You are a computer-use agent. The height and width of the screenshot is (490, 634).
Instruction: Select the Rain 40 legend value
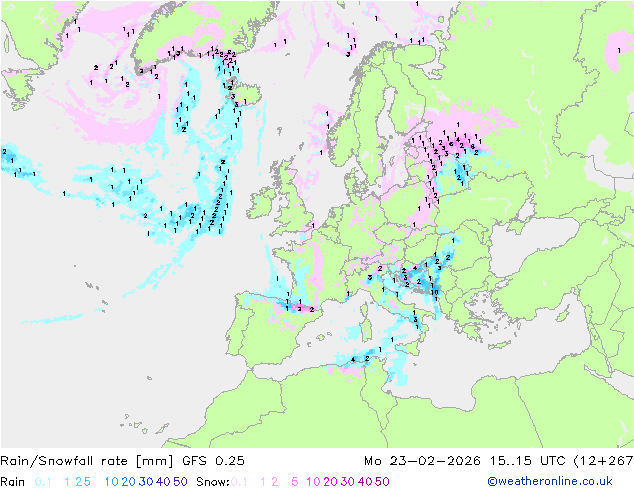[163, 482]
